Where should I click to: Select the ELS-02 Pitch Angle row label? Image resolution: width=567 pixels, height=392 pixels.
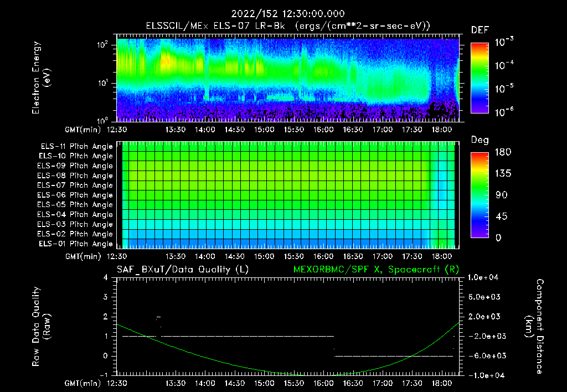coord(75,234)
